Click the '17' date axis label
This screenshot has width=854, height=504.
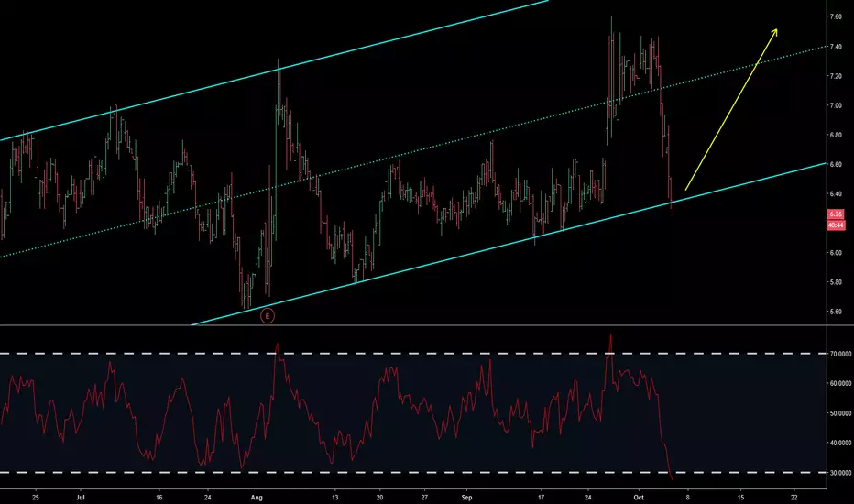(541, 498)
